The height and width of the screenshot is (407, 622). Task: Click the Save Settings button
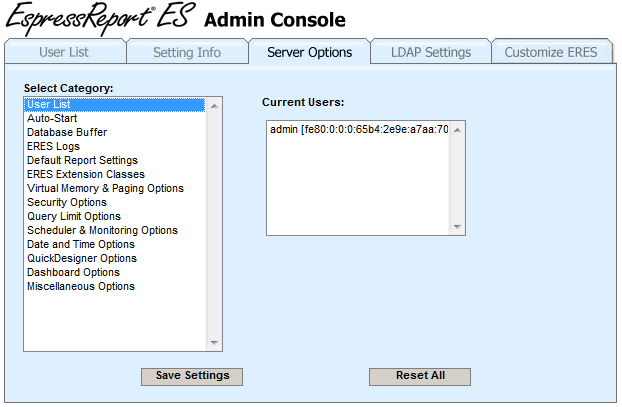tap(192, 376)
